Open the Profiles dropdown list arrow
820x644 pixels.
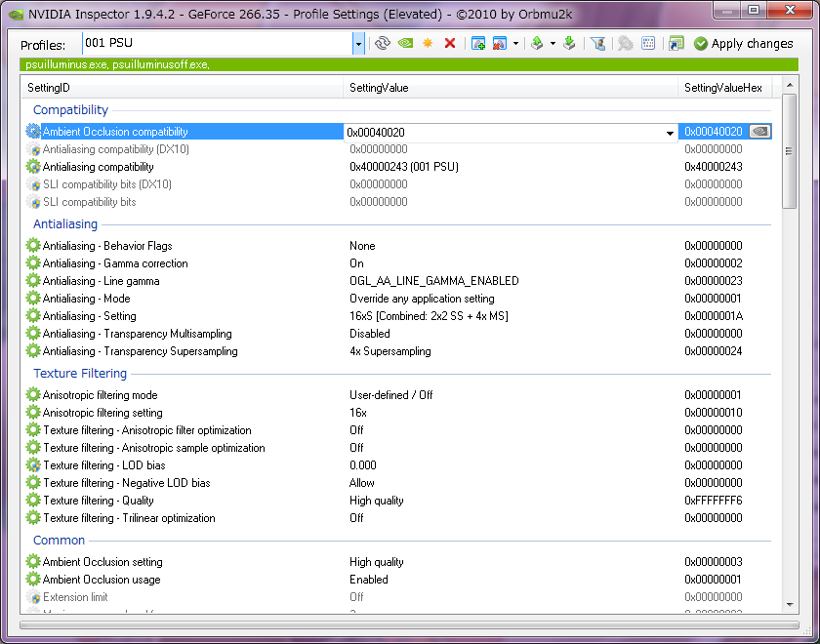(x=358, y=44)
